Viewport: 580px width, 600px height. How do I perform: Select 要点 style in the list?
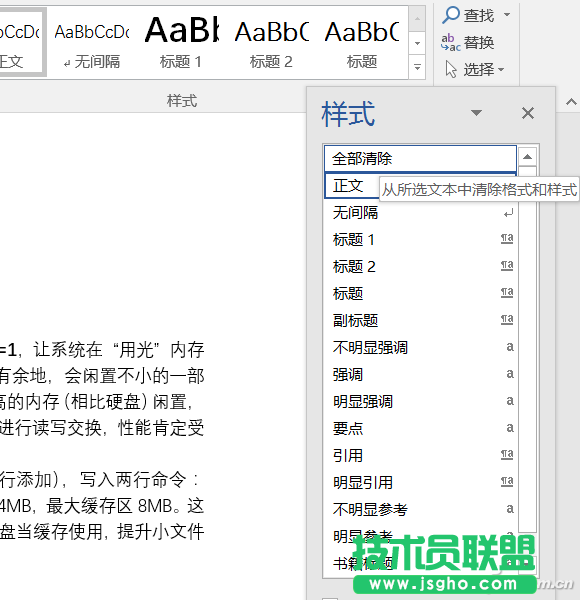420,428
